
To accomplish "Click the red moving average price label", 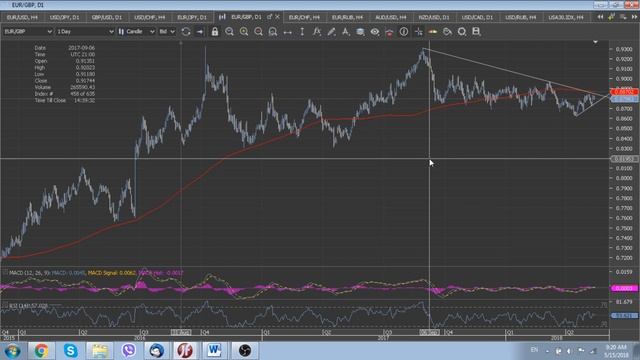I will [624, 92].
